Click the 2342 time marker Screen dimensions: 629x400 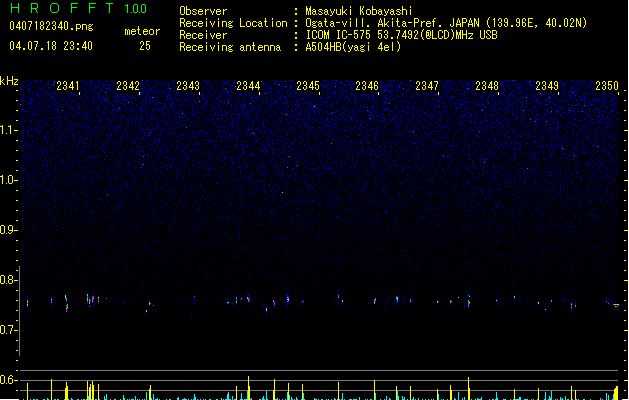coord(128,86)
